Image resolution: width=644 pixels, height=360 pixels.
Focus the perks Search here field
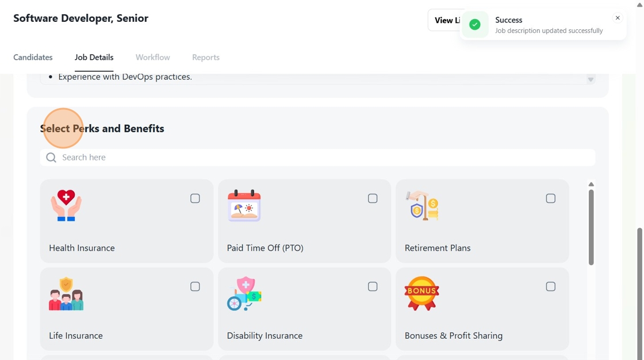click(x=322, y=158)
